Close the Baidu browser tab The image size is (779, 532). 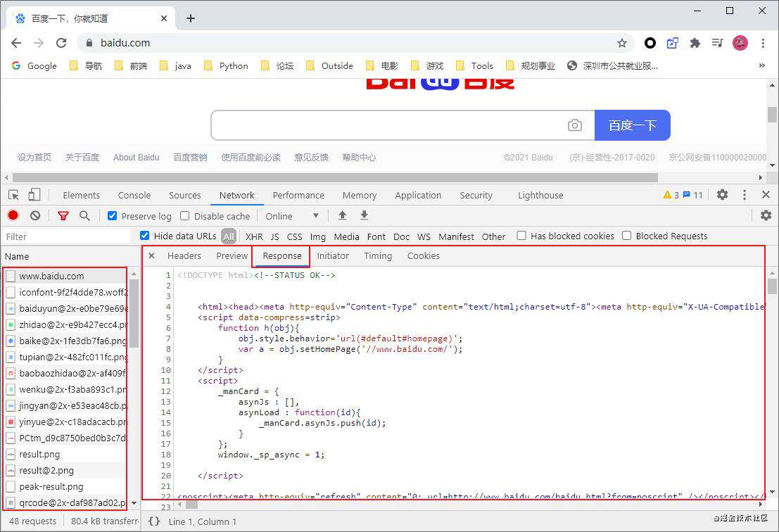click(x=164, y=18)
